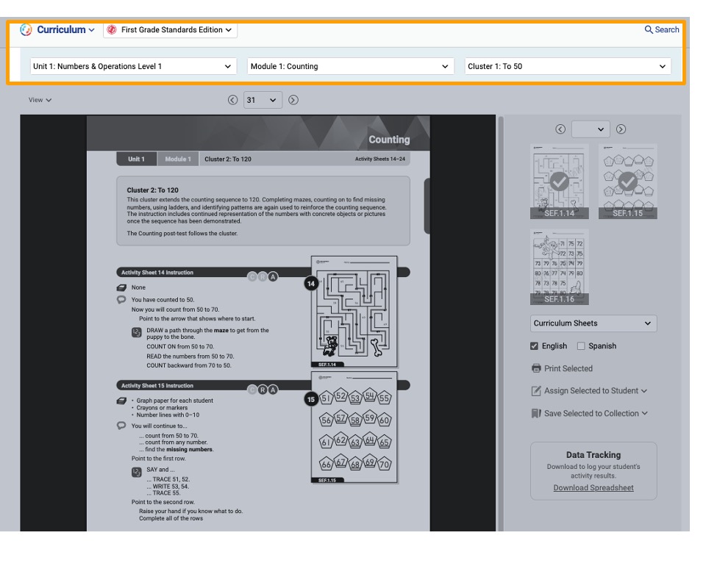Click the Assign Selected to Student pencil icon
The image size is (706, 588).
[536, 391]
